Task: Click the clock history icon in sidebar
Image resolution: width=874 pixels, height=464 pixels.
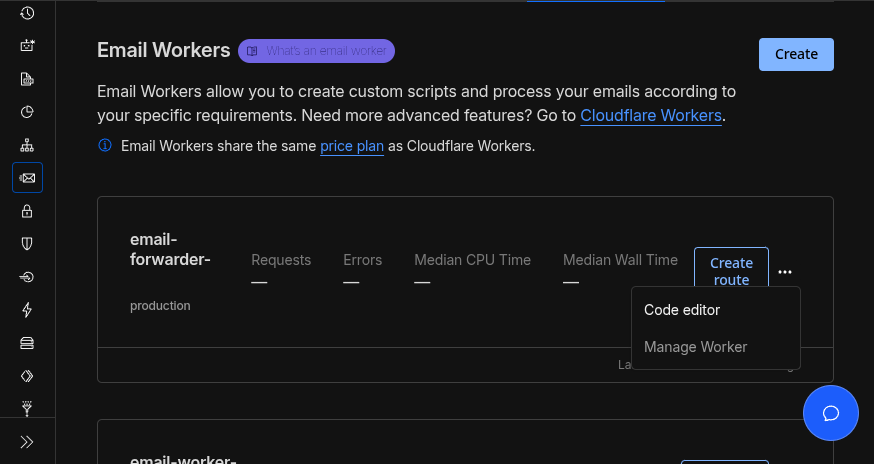Action: click(x=27, y=13)
